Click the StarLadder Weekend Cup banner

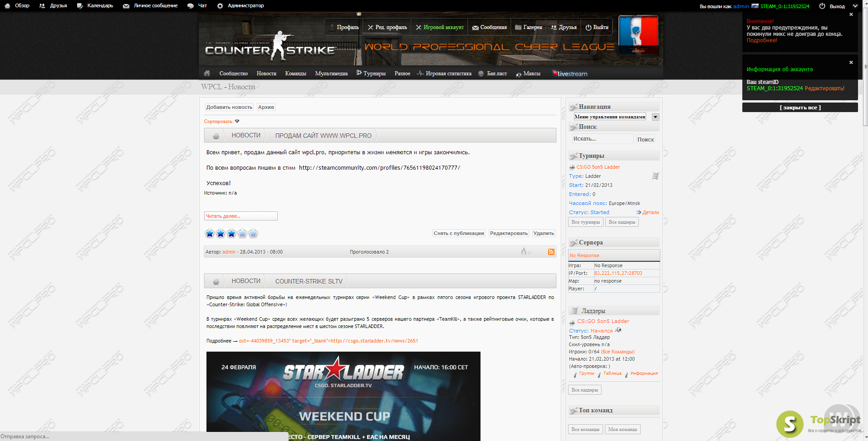pyautogui.click(x=343, y=396)
